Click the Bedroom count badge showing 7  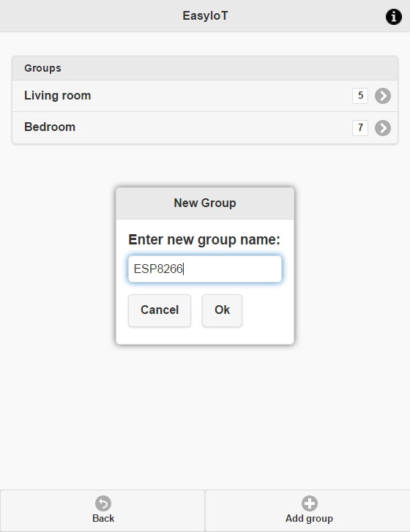point(360,128)
